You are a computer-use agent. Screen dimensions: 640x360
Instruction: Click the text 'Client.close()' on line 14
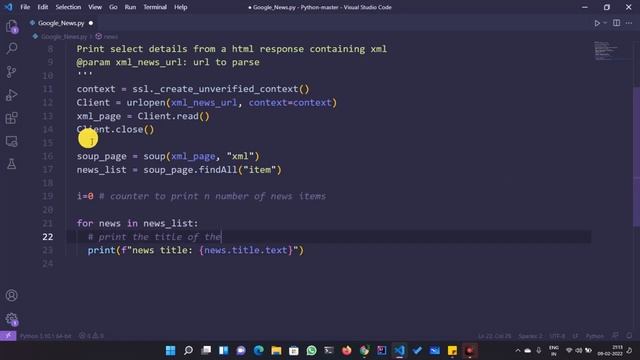116,129
